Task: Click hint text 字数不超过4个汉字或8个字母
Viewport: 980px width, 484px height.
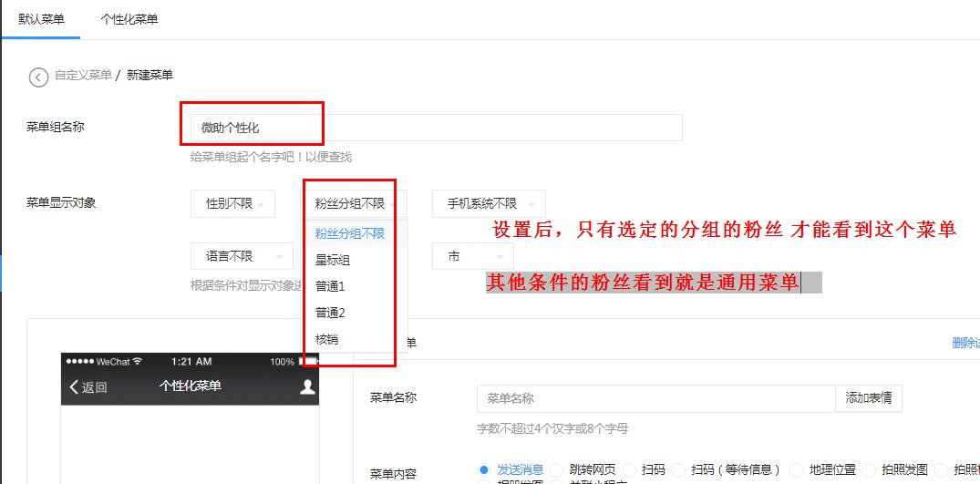Action: 552,429
